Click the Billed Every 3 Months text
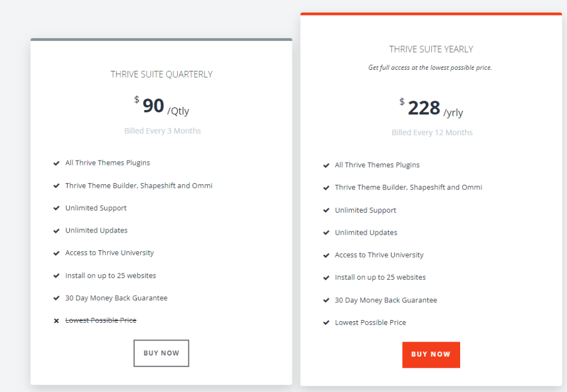Screen dimensions: 567x392 click(162, 131)
